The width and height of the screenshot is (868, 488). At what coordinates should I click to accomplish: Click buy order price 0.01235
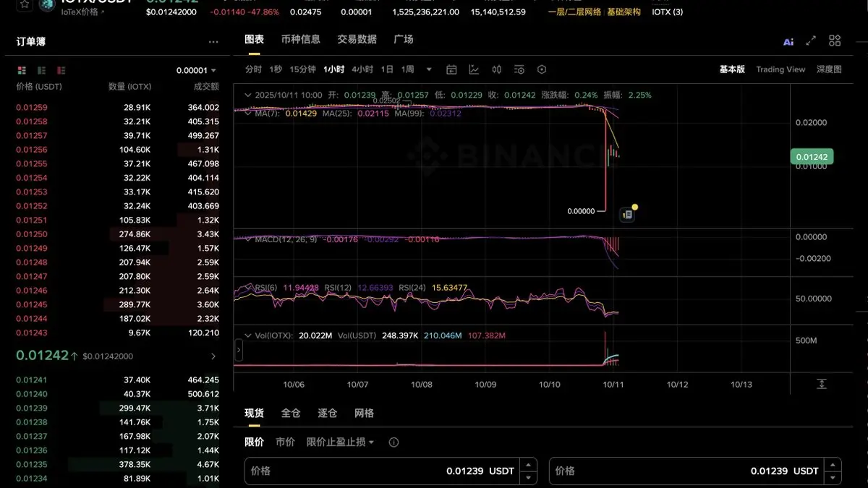click(x=32, y=464)
